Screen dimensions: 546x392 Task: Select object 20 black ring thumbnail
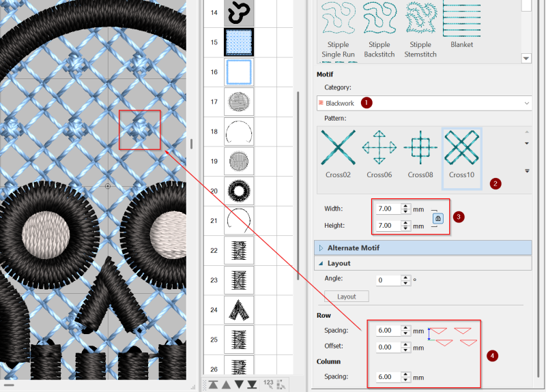[x=239, y=191]
